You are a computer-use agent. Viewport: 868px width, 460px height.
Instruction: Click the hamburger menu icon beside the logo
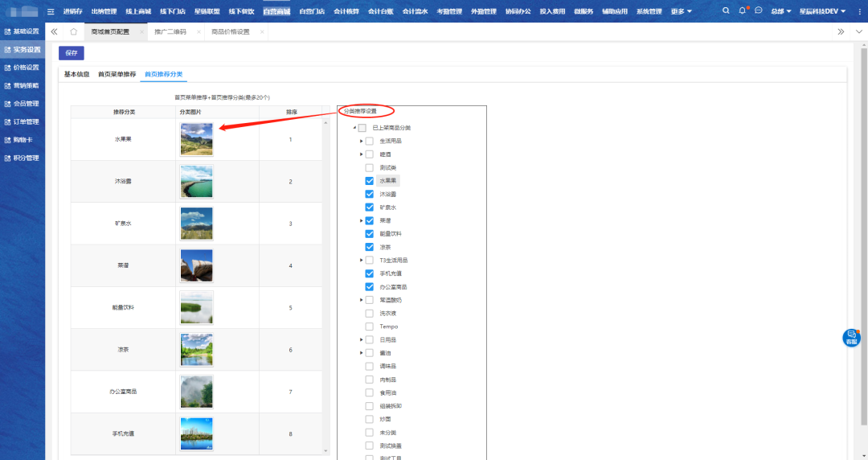[51, 11]
